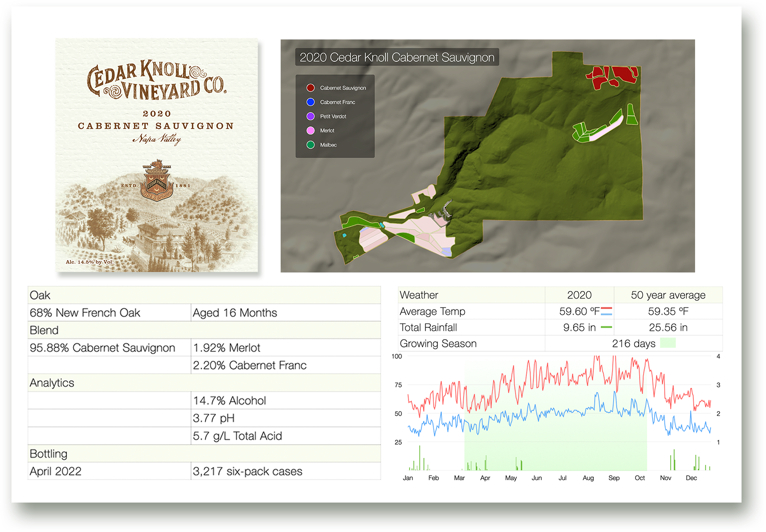This screenshot has width=766, height=532.
Task: Click the Cabernet Franc blue legend swatch
Action: pos(311,102)
